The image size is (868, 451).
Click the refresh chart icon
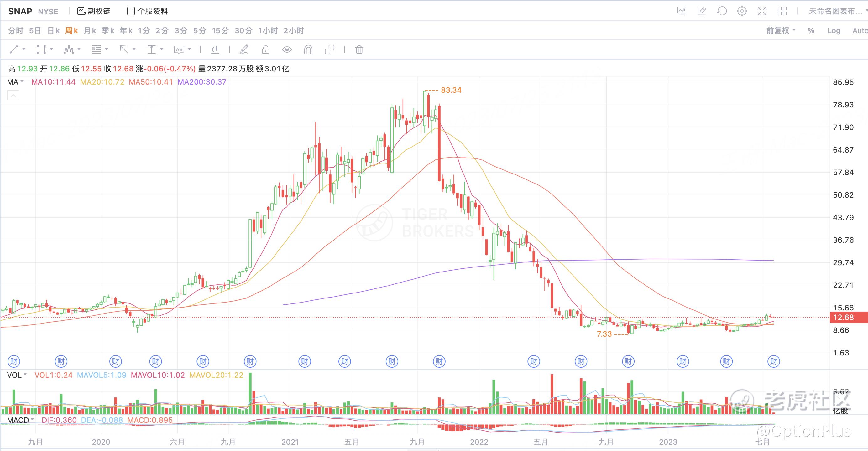click(721, 11)
